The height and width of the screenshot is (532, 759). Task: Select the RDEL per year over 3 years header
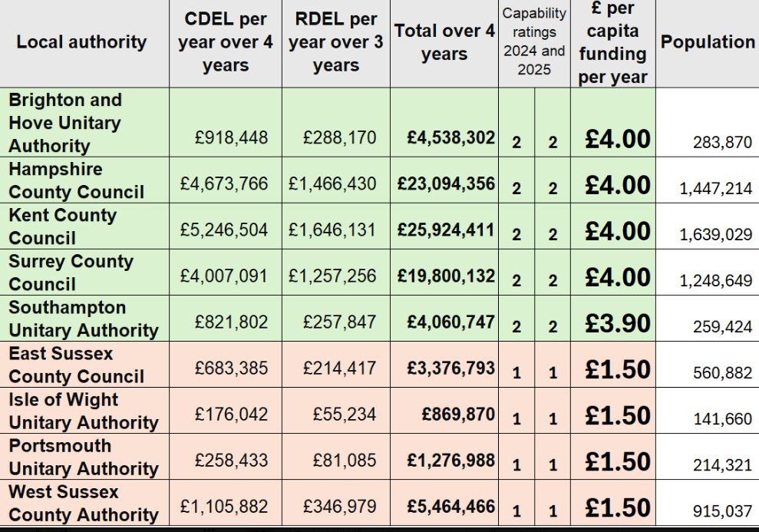336,42
